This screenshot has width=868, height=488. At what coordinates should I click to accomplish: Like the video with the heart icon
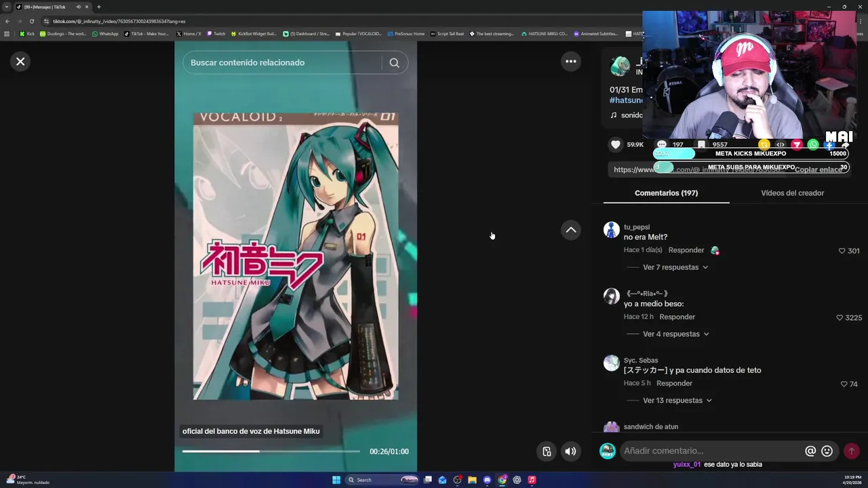616,144
